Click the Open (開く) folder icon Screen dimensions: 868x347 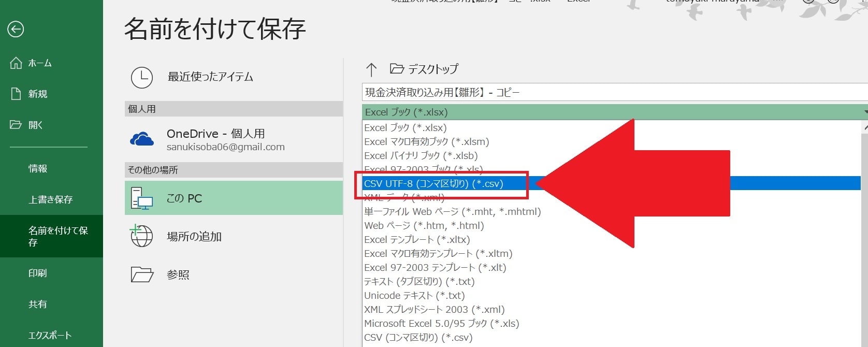(x=16, y=125)
